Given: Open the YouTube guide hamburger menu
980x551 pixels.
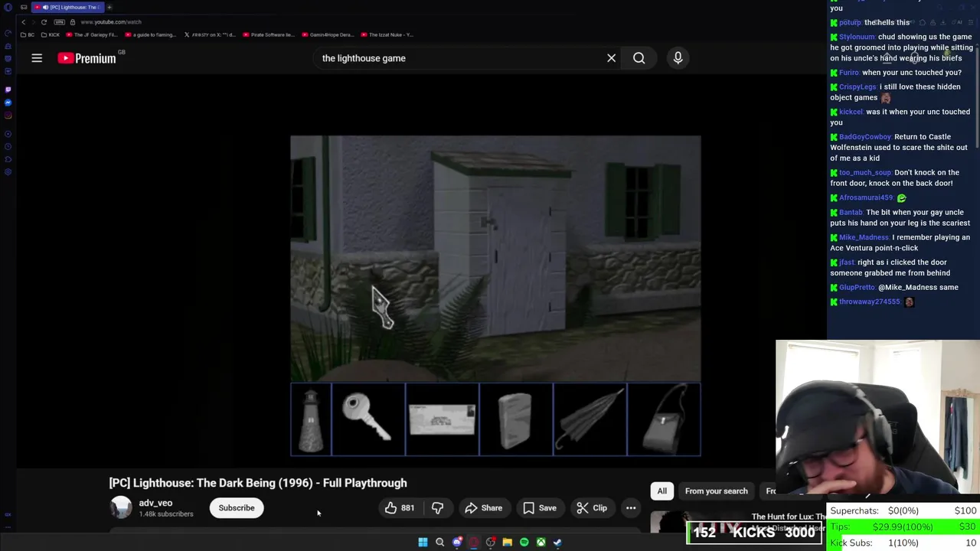Looking at the screenshot, I should [36, 58].
